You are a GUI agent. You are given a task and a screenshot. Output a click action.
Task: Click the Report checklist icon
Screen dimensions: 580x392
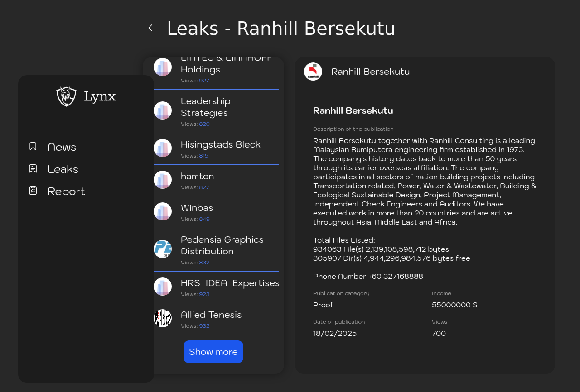click(x=33, y=191)
